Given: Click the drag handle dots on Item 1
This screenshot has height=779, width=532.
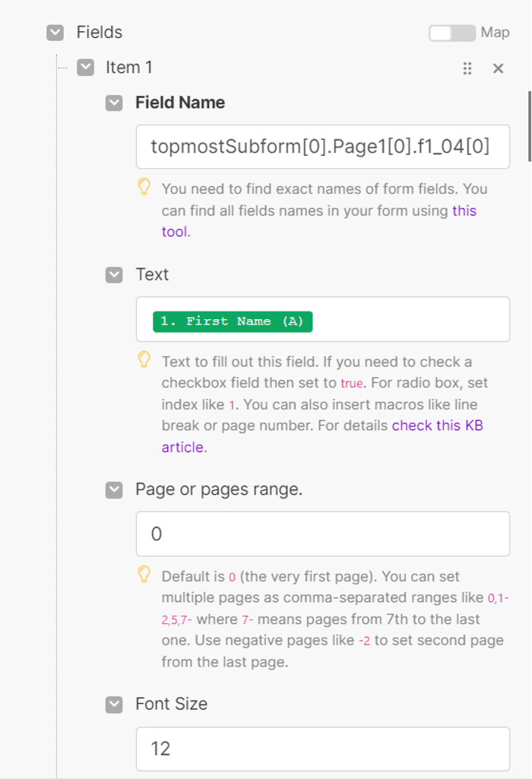Looking at the screenshot, I should [x=467, y=68].
